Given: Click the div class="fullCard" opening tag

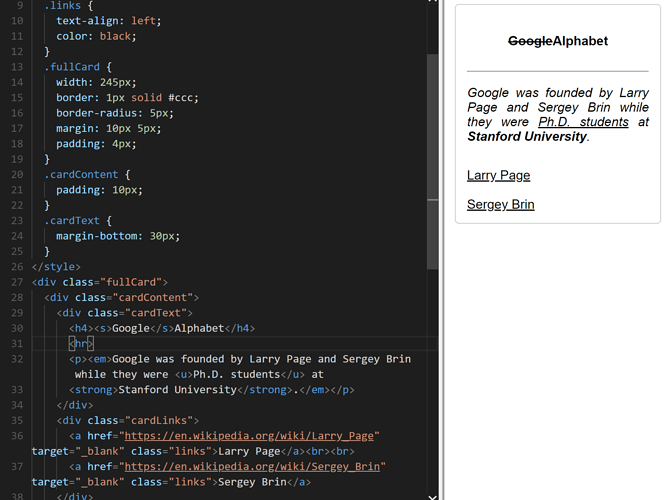Looking at the screenshot, I should pyautogui.click(x=100, y=282).
